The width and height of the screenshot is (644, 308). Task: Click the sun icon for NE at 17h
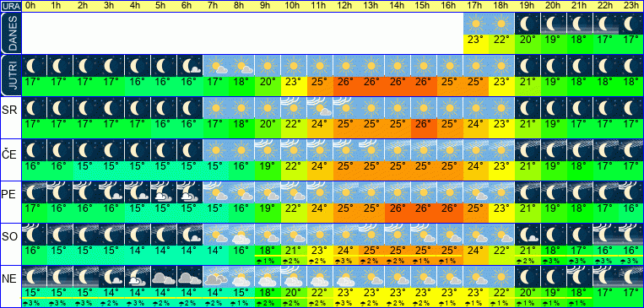(x=476, y=277)
